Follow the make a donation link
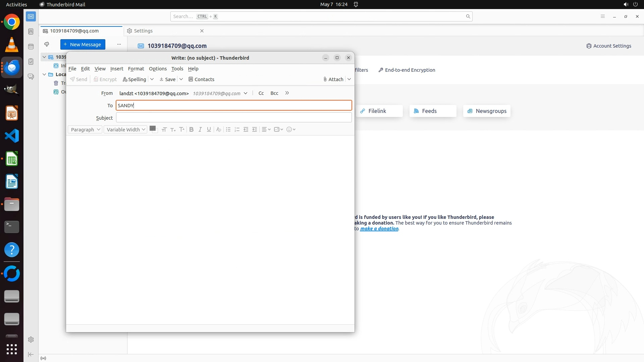The image size is (644, 362). point(379,229)
